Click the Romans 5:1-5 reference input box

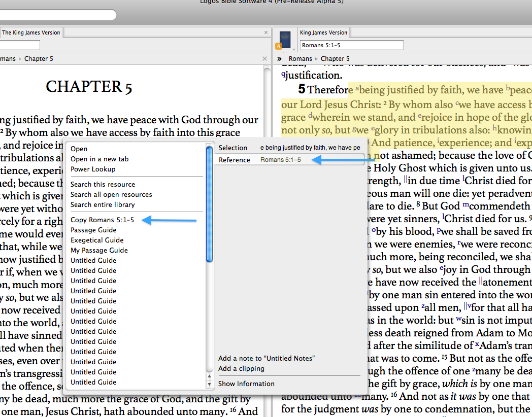point(351,45)
